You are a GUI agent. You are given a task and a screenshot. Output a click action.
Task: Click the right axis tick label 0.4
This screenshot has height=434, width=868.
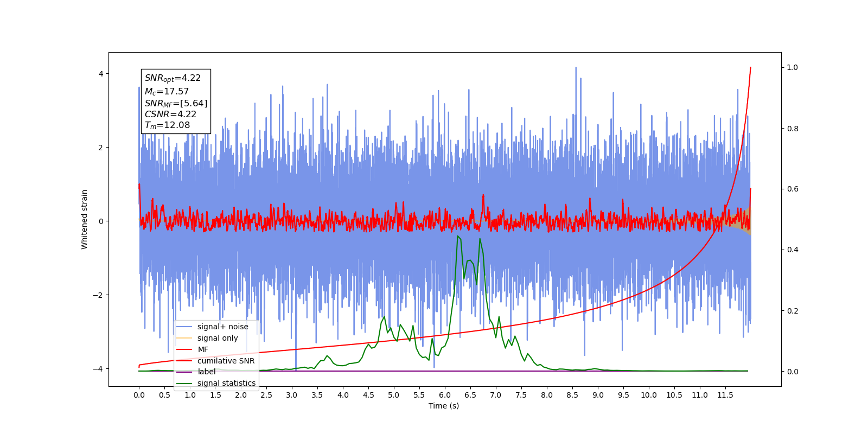coord(793,250)
